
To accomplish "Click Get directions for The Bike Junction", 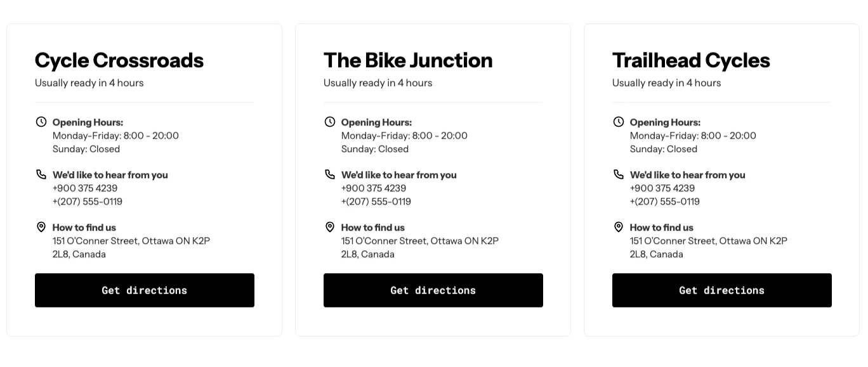I will pos(433,290).
